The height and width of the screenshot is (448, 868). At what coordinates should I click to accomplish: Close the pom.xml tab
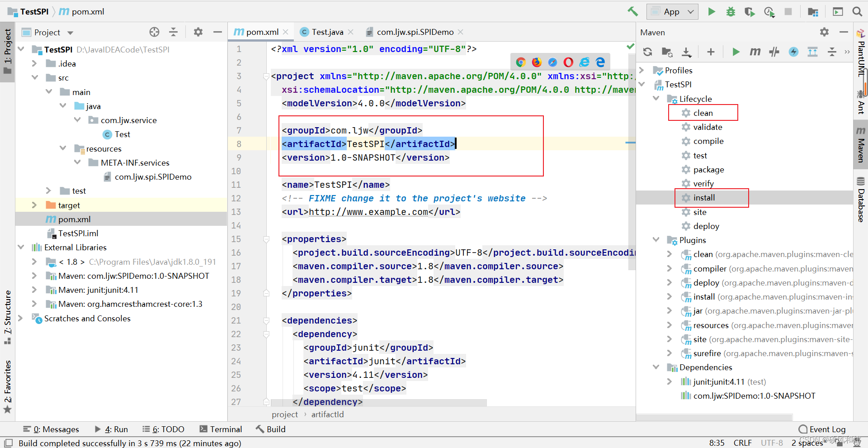286,32
